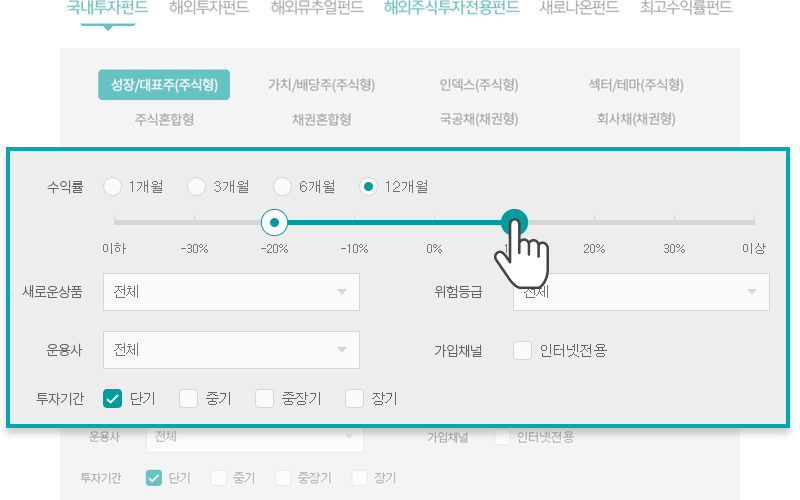Open the 새로운상품 dropdown
Screen dimensions: 800x500
pos(231,292)
